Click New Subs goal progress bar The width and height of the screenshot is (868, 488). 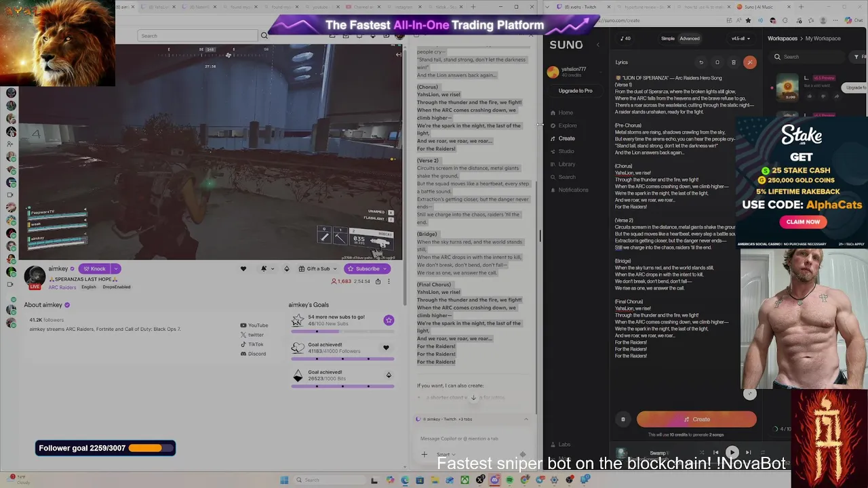point(342,331)
